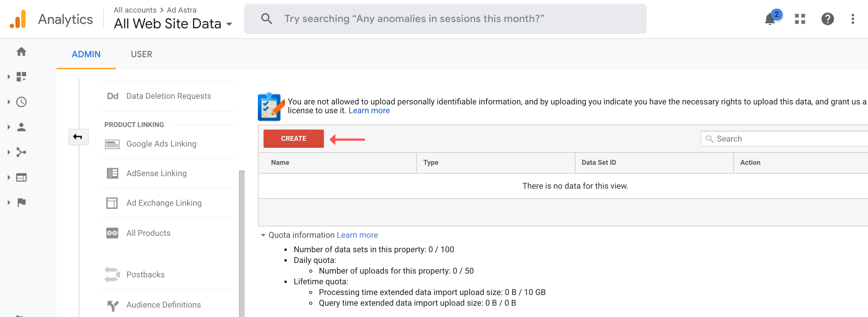
Task: Expand the Acquisition sidebar section
Action: (x=9, y=152)
